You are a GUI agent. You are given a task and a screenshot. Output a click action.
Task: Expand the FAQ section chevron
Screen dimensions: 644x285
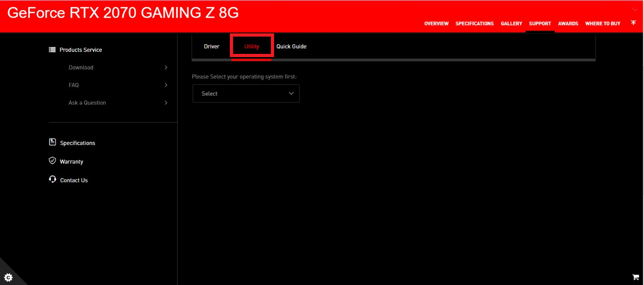[166, 85]
